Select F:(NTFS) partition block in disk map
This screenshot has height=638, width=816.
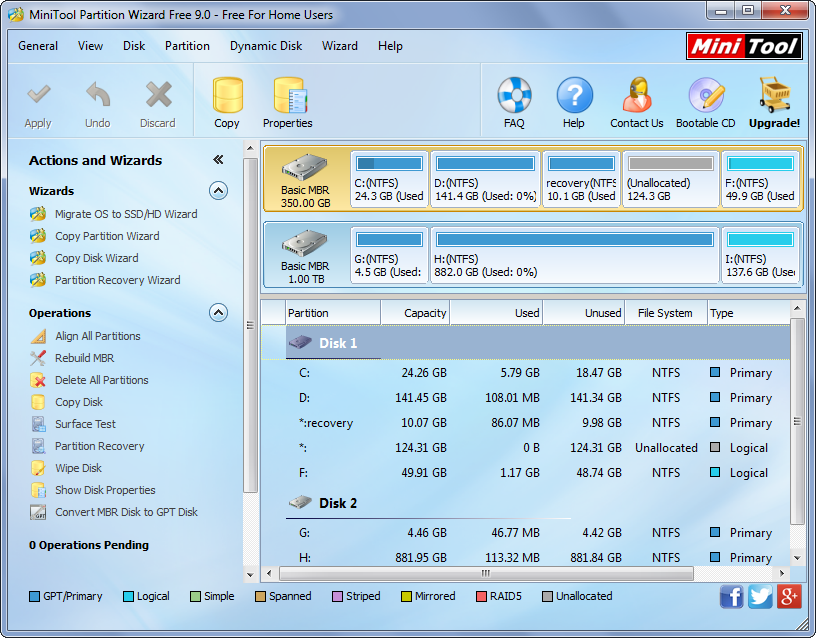[x=760, y=179]
